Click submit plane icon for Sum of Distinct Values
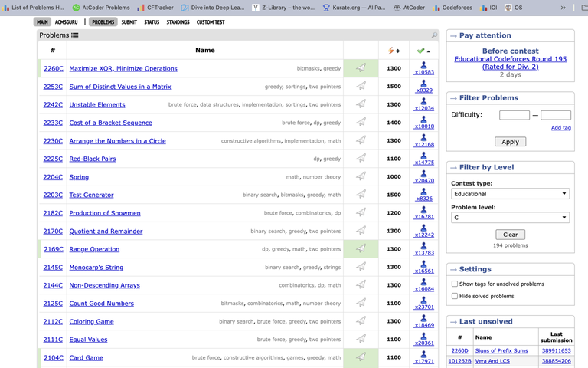The width and height of the screenshot is (588, 368). (x=361, y=86)
